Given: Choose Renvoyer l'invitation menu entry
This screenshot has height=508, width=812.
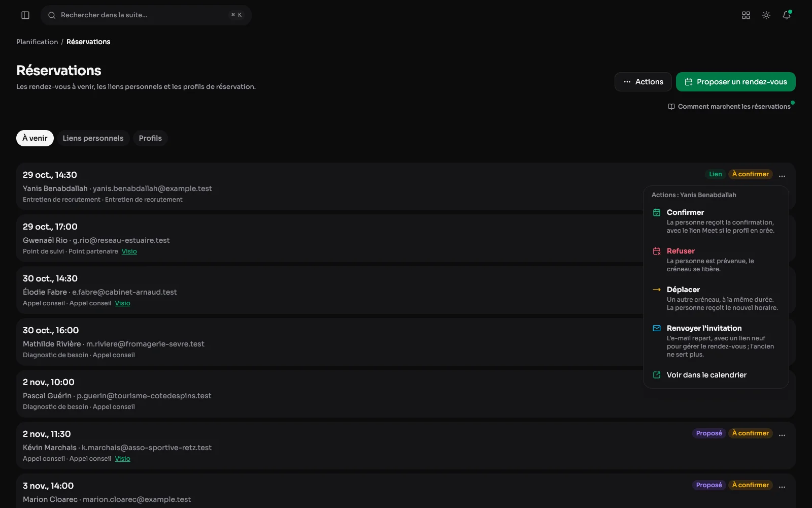Looking at the screenshot, I should (x=716, y=340).
